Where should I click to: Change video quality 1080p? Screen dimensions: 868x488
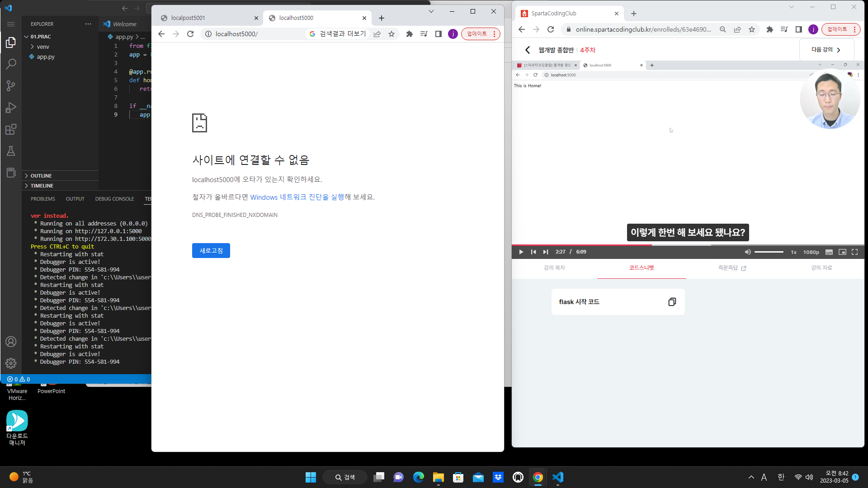pos(811,252)
